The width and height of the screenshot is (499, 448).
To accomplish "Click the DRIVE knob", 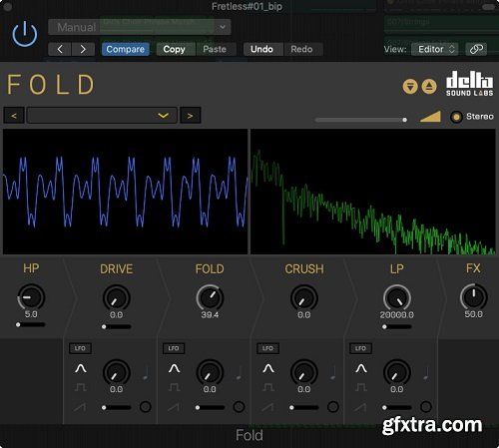I will 116,298.
